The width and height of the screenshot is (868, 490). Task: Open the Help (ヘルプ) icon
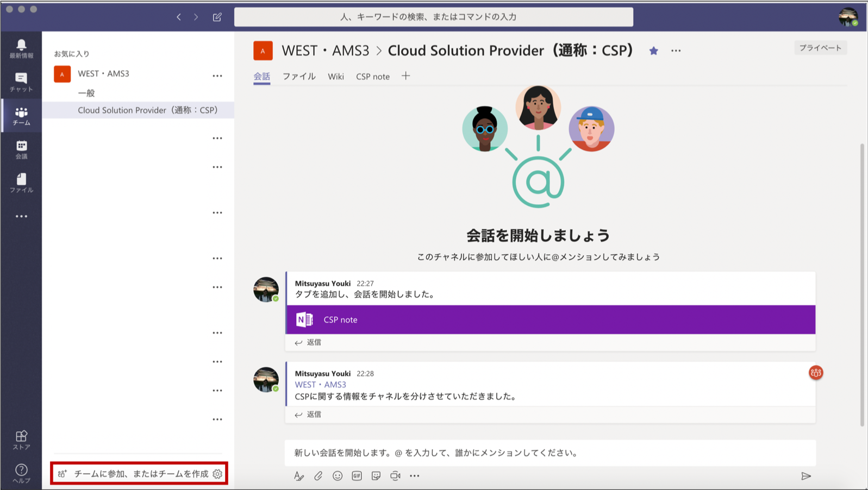click(x=21, y=473)
